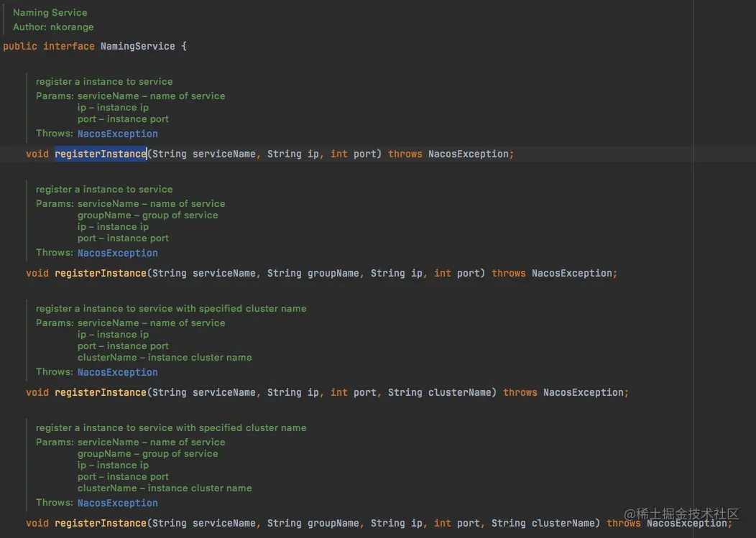756x538 pixels.
Task: Select the registerInstance overload with clusterName parameter
Action: click(100, 392)
